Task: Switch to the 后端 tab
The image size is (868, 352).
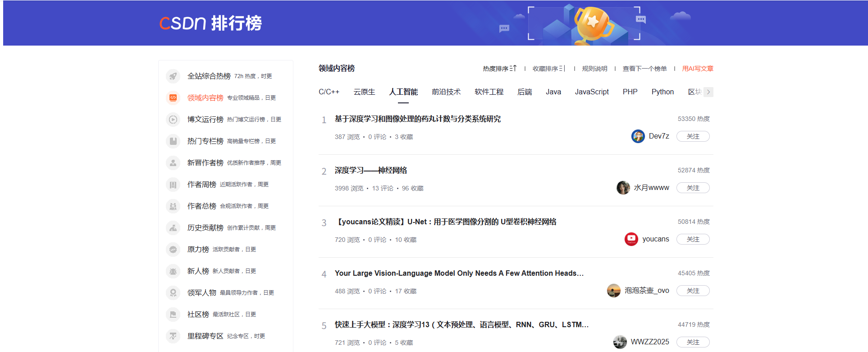Action: tap(525, 92)
